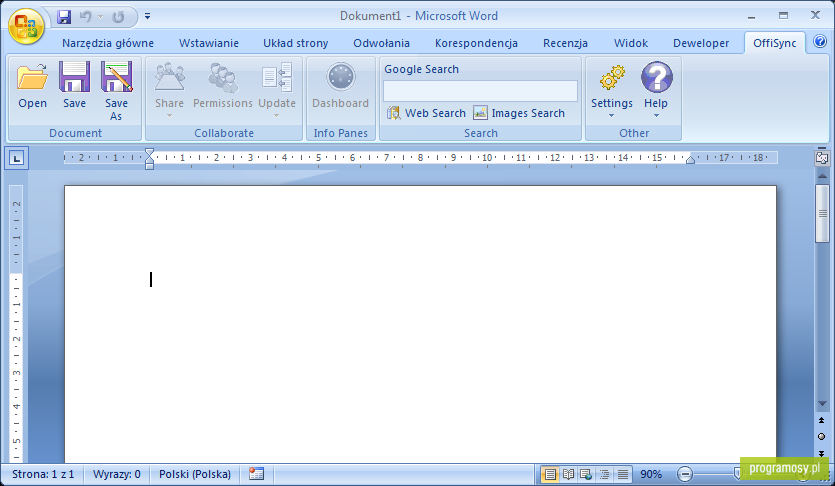Run a Web Search

426,113
